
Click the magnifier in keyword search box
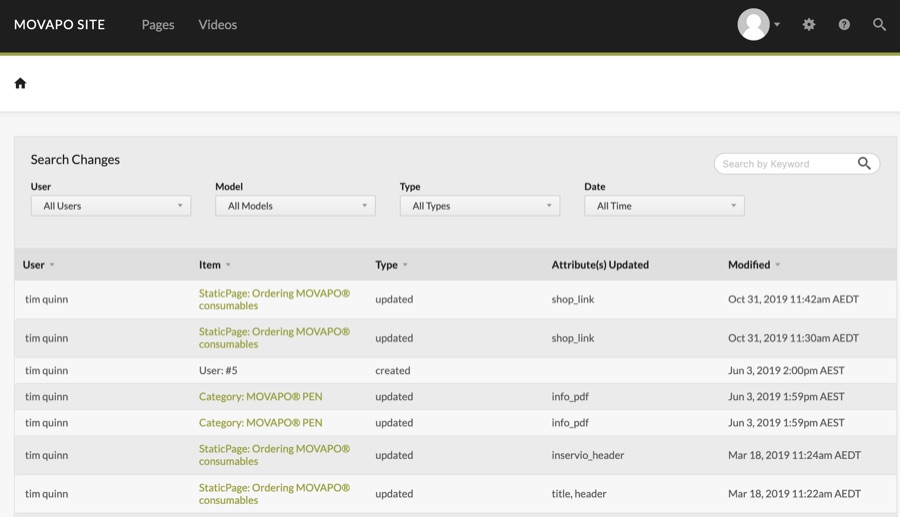pyautogui.click(x=864, y=164)
